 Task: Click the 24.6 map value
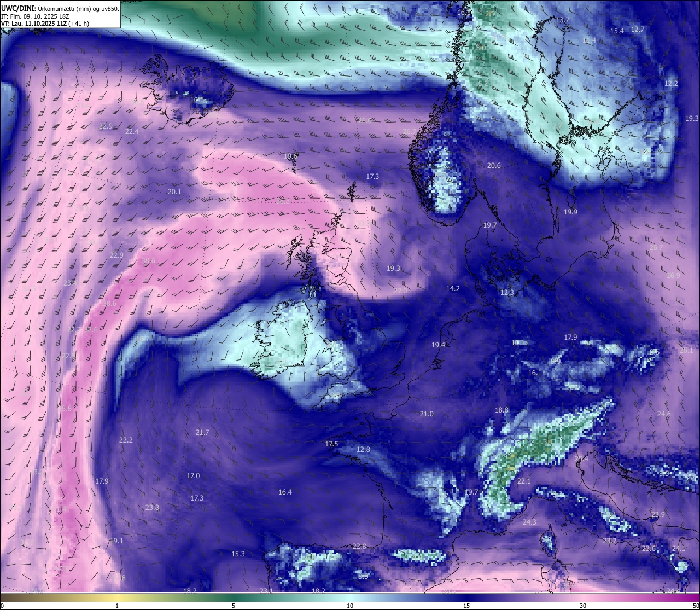point(664,414)
